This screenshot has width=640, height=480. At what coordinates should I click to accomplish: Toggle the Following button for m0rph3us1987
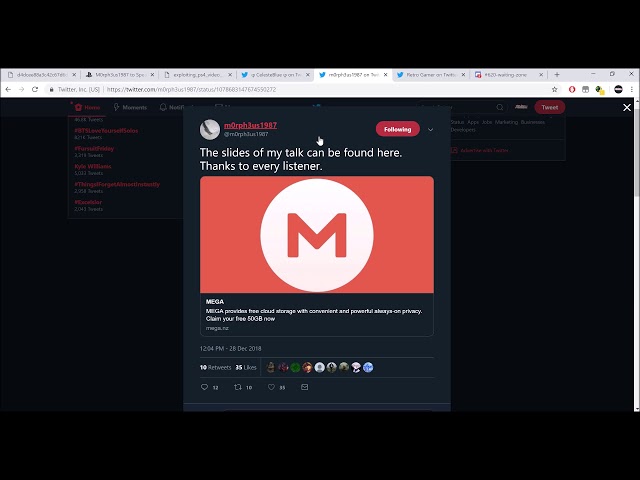[x=398, y=129]
